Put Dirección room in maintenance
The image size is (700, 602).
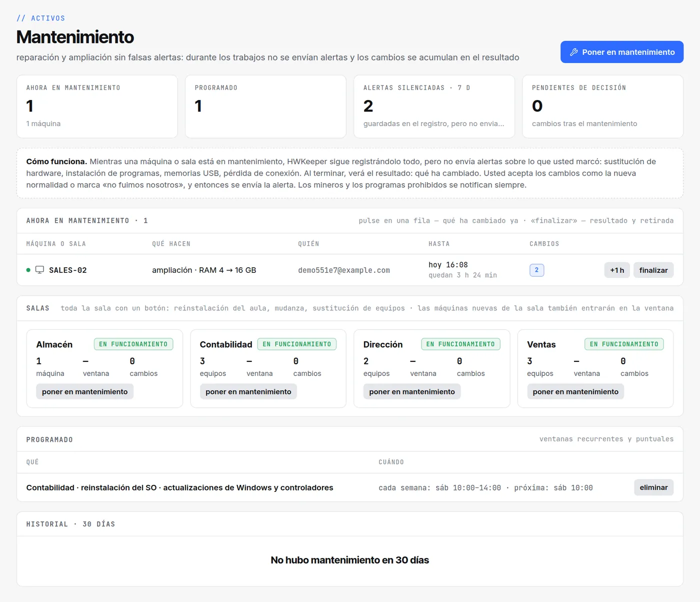(x=412, y=391)
